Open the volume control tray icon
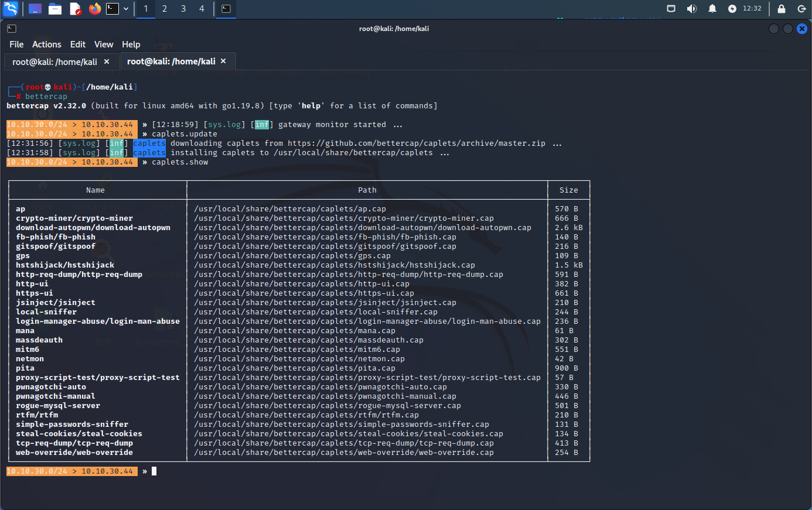Viewport: 812px width, 510px height. point(692,9)
